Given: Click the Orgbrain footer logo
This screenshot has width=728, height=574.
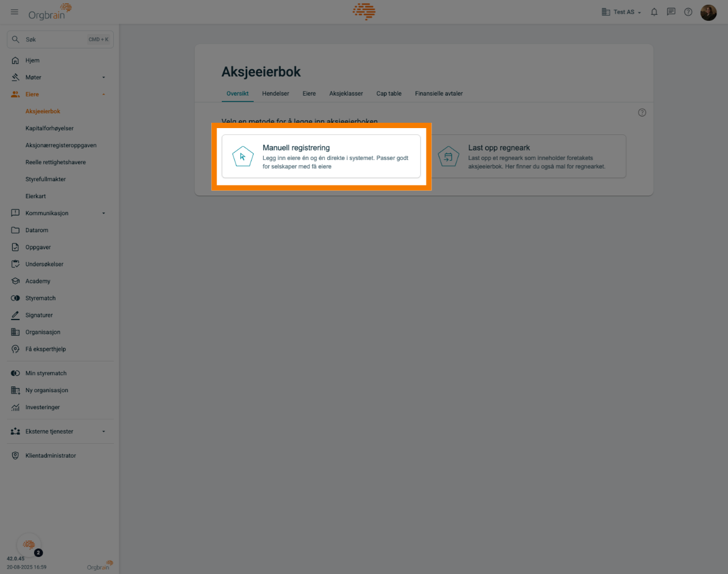Looking at the screenshot, I should 100,565.
